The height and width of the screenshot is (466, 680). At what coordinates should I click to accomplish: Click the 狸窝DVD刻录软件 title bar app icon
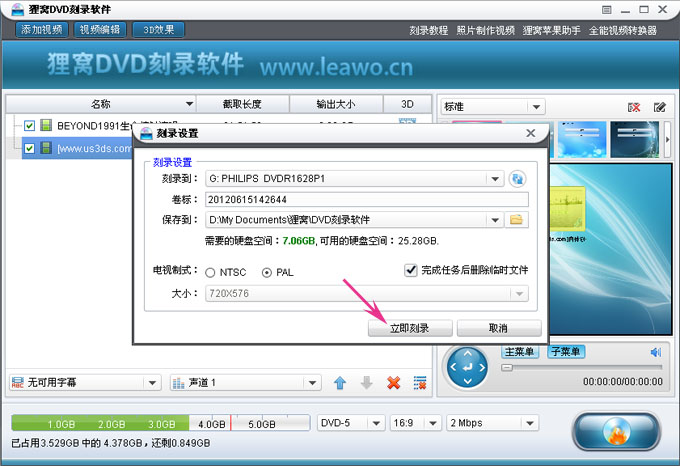click(x=17, y=9)
